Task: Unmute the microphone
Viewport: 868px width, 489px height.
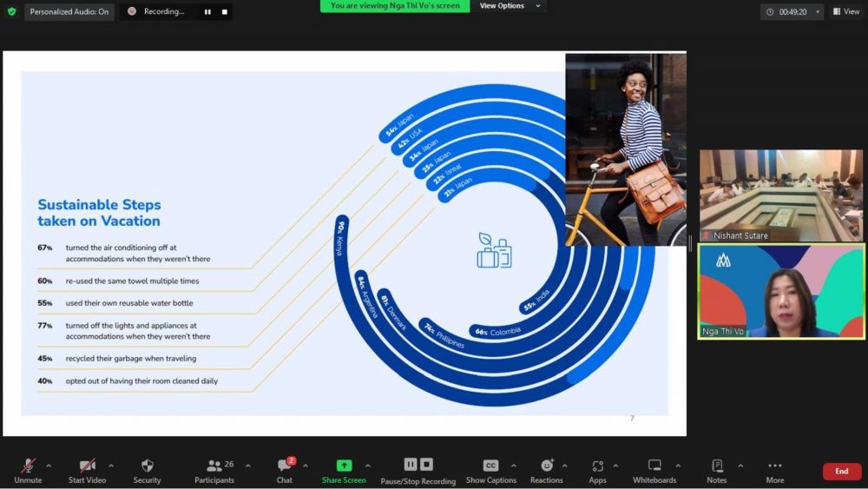Action: coord(28,466)
